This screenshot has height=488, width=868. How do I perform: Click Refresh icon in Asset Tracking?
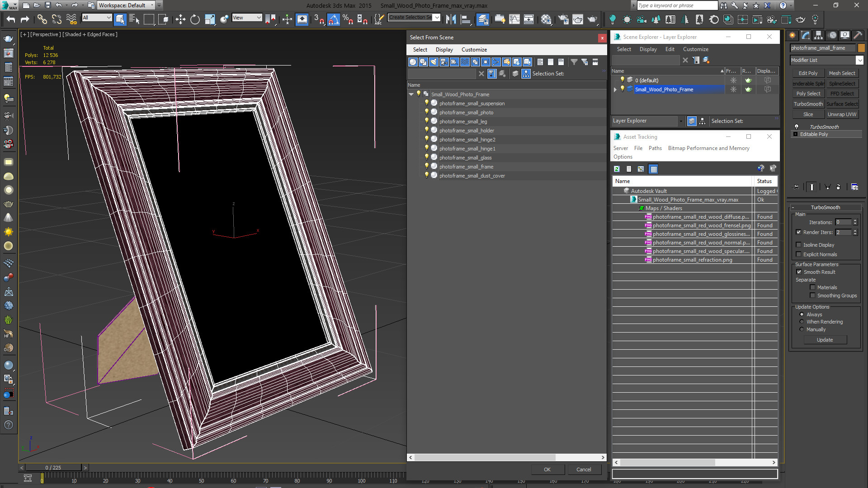[617, 169]
